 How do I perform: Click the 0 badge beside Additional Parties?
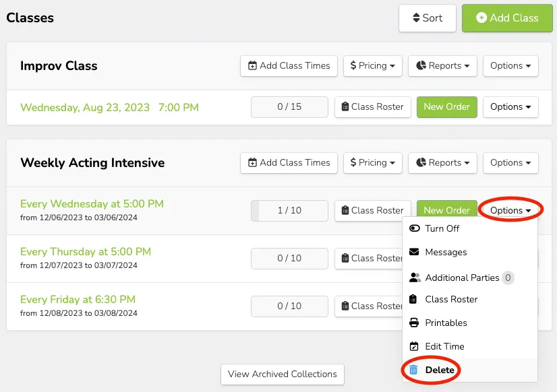point(508,277)
